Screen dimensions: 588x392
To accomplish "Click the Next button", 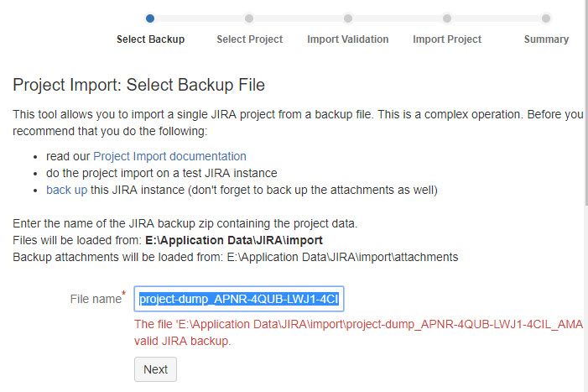I will (155, 369).
